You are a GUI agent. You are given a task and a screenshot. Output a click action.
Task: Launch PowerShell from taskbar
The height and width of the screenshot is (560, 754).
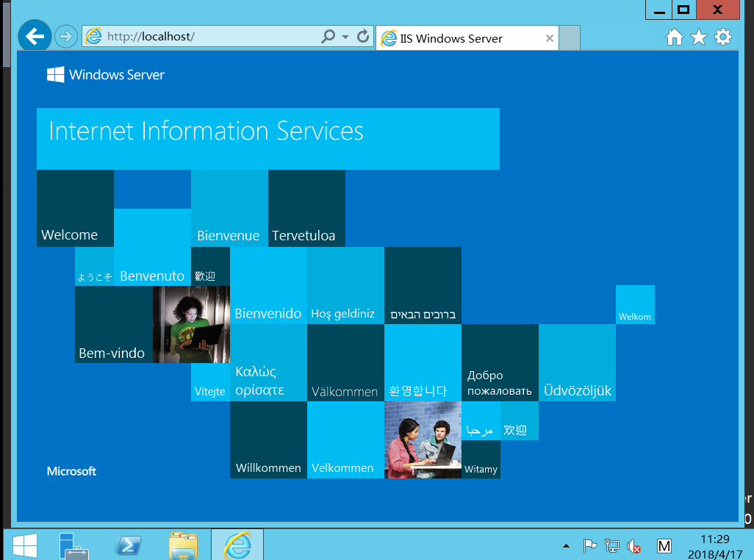click(x=129, y=545)
